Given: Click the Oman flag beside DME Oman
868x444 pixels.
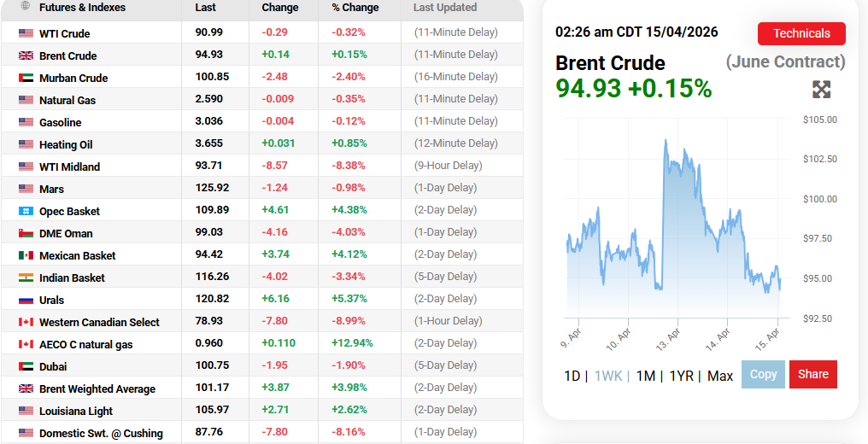Looking at the screenshot, I should 26,233.
